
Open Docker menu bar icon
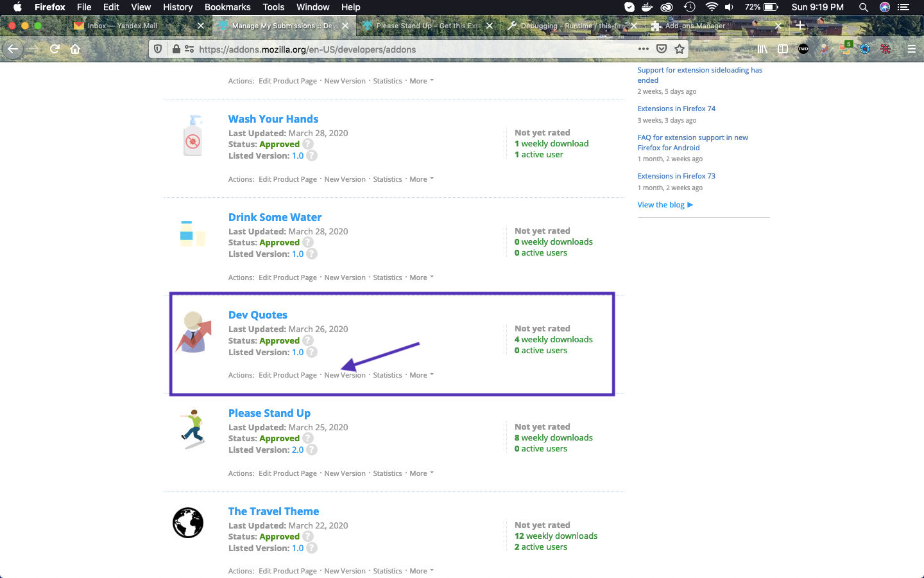(x=647, y=7)
